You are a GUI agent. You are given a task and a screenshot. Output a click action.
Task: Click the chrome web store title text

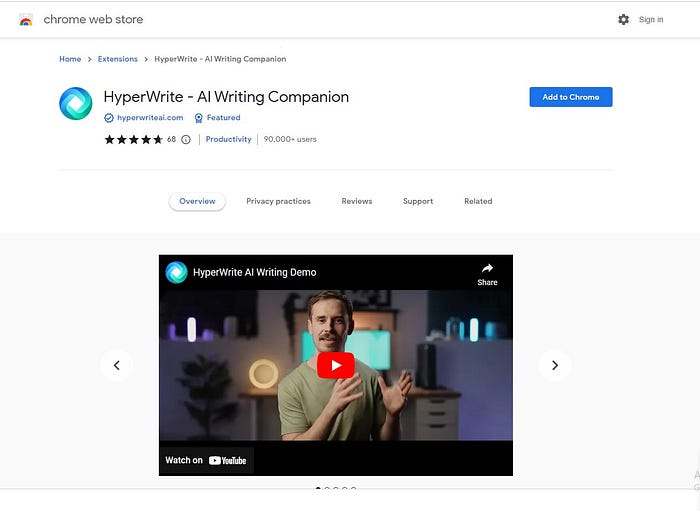[x=93, y=19]
